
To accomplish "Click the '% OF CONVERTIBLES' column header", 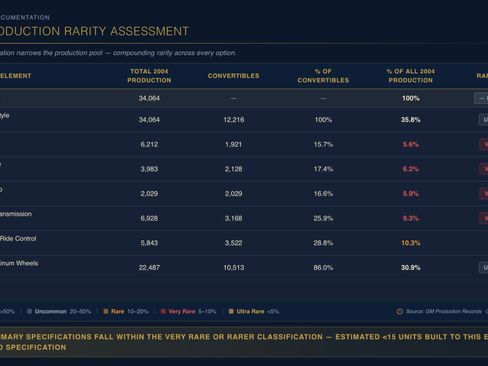I will pos(323,76).
